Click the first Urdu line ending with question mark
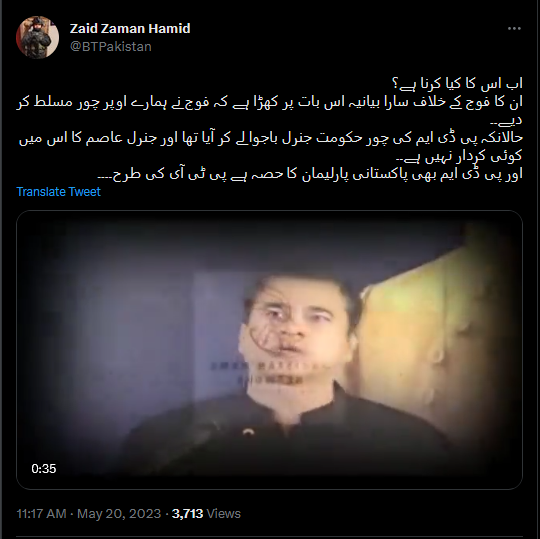This screenshot has height=539, width=540. [x=457, y=84]
